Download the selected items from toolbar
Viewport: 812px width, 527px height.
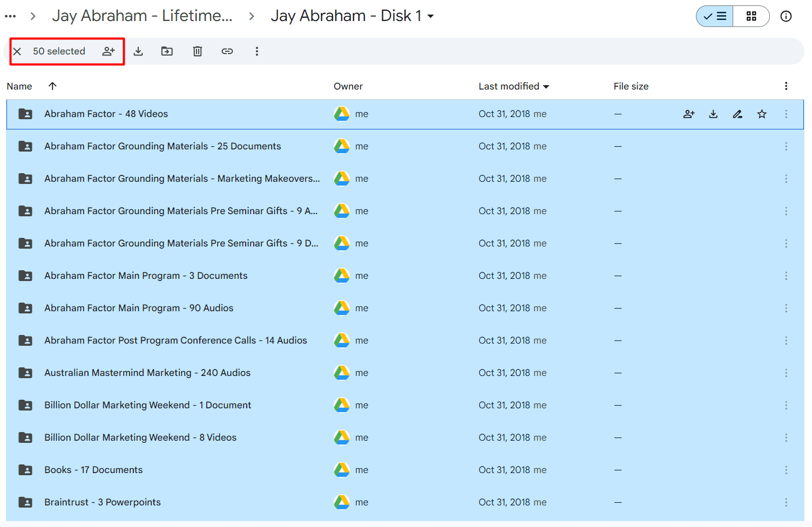138,51
